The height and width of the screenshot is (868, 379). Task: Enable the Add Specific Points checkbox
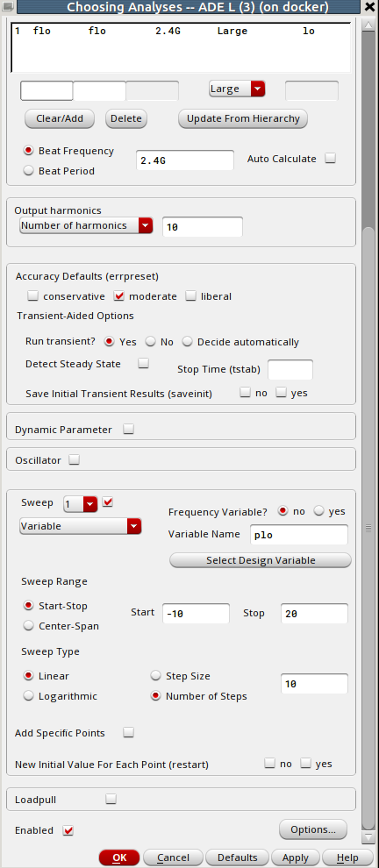(129, 732)
